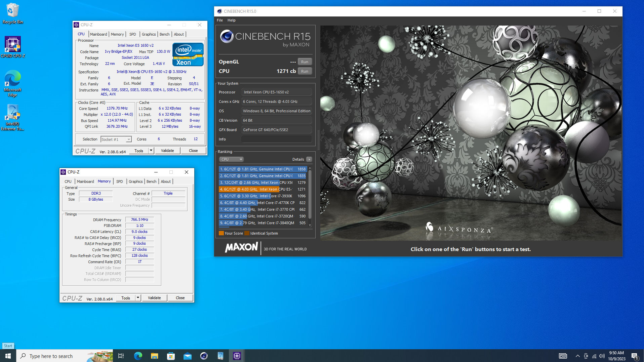The height and width of the screenshot is (362, 644).
Task: Open the Ranking CPU dropdown in Cinebench
Action: 232,159
